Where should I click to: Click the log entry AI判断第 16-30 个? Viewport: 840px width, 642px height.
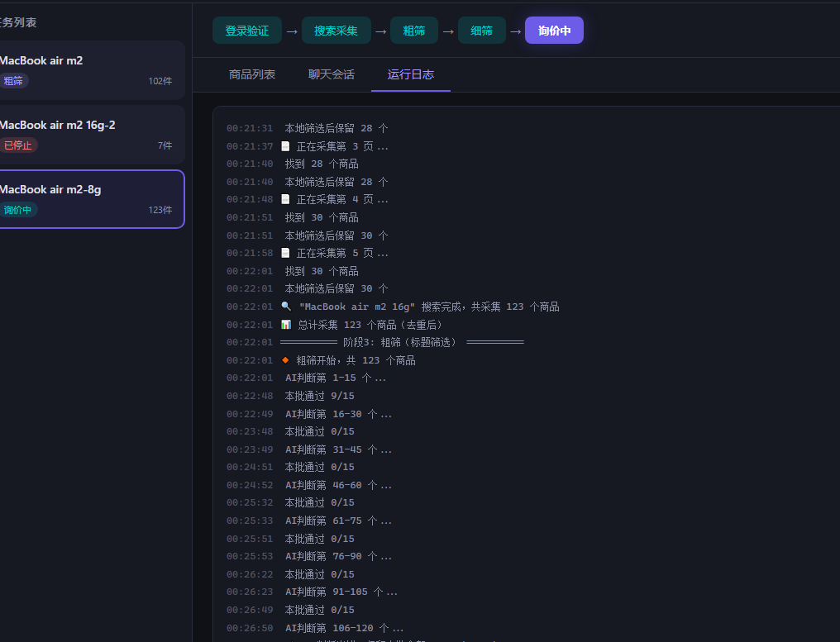coord(338,414)
